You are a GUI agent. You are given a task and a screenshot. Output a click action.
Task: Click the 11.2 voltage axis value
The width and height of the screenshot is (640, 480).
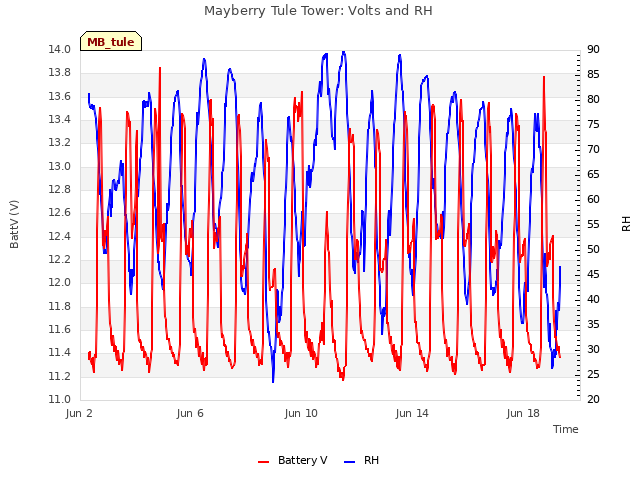click(60, 376)
